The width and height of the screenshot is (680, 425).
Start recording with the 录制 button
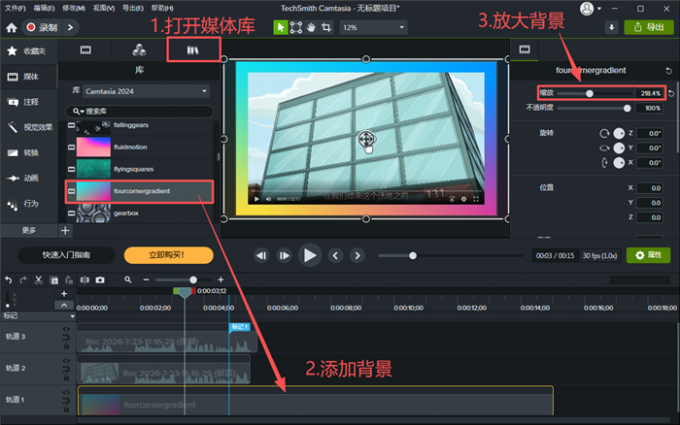point(42,27)
